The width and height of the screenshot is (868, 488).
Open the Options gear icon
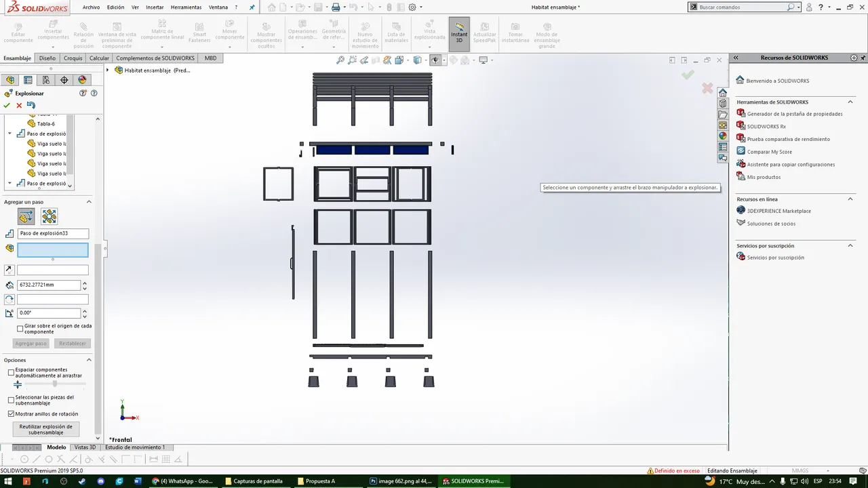point(412,7)
